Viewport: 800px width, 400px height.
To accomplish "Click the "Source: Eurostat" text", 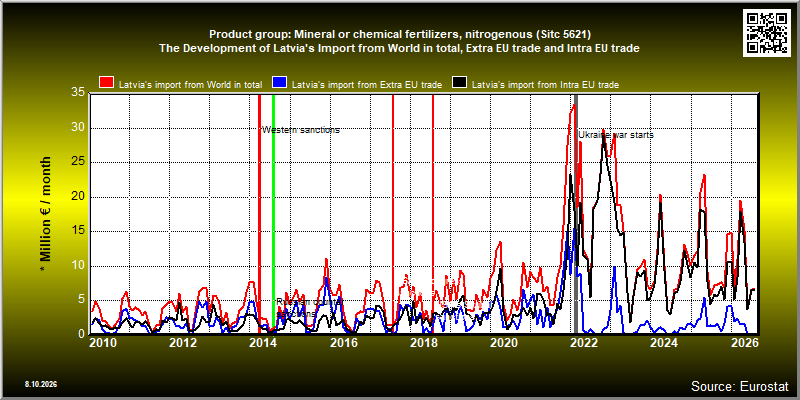I will point(740,385).
